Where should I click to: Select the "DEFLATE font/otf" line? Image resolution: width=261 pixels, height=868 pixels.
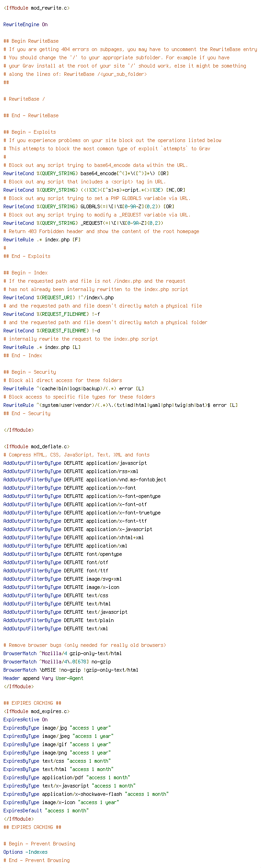pyautogui.click(x=56, y=562)
